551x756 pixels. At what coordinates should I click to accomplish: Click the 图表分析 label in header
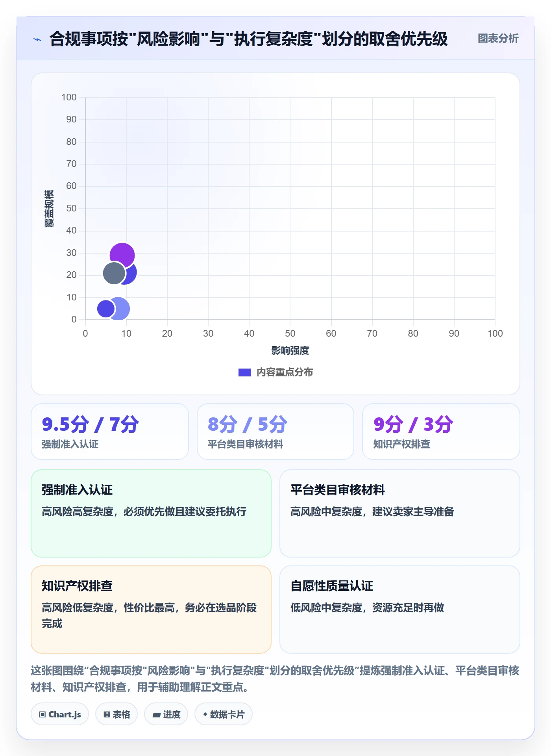(x=498, y=39)
